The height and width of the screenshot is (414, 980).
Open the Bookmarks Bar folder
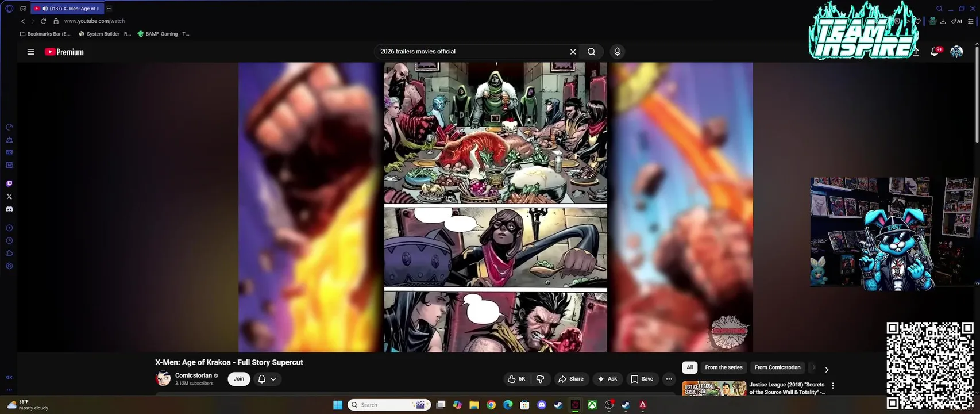click(x=45, y=34)
